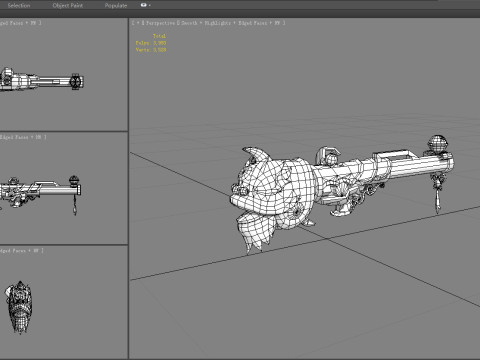The width and height of the screenshot is (480, 360).
Task: Click the Edged Faces label of the upper-left viewport
Action: [x=11, y=23]
